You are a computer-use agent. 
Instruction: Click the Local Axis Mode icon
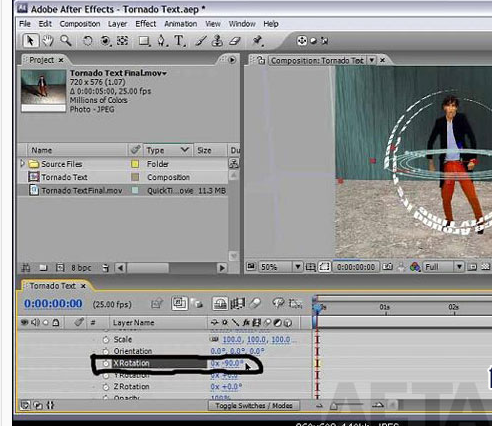[302, 41]
